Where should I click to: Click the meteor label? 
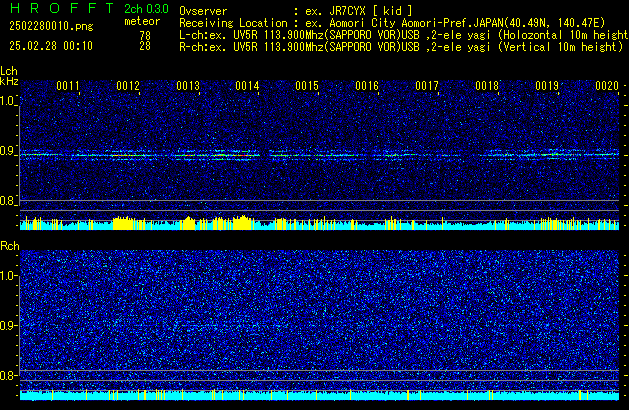tap(142, 21)
